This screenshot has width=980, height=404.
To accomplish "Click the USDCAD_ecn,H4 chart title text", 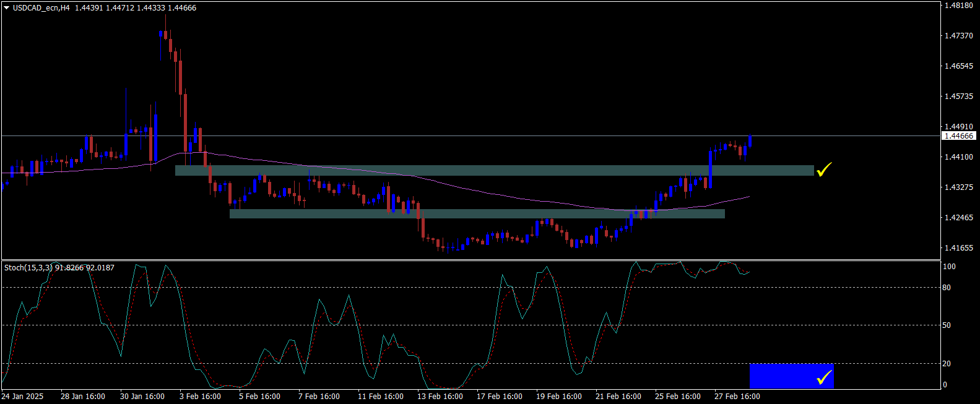I will tap(41, 8).
